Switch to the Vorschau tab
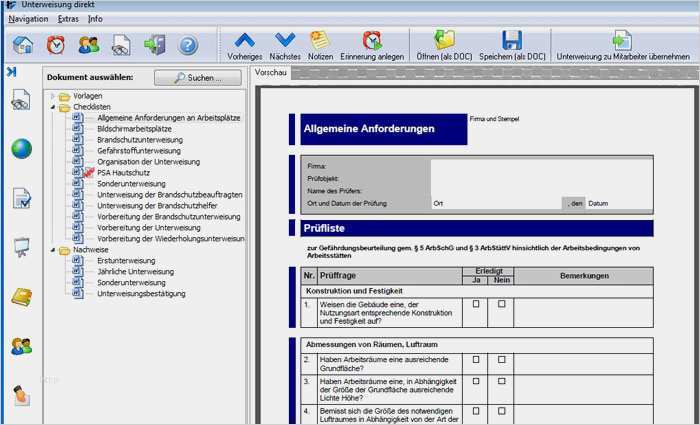This screenshot has width=700, height=425. [x=271, y=73]
